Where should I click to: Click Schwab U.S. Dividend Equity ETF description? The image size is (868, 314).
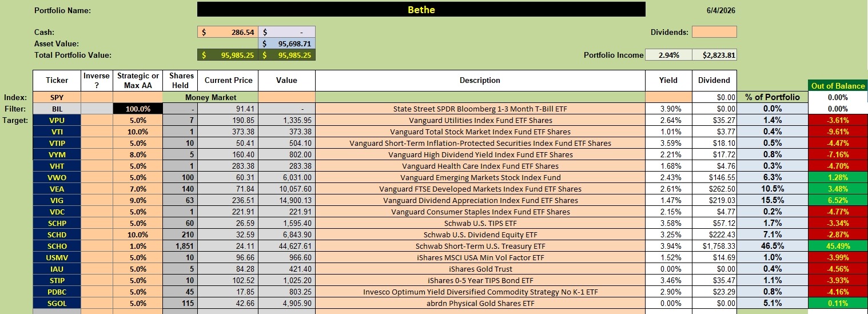[480, 234]
